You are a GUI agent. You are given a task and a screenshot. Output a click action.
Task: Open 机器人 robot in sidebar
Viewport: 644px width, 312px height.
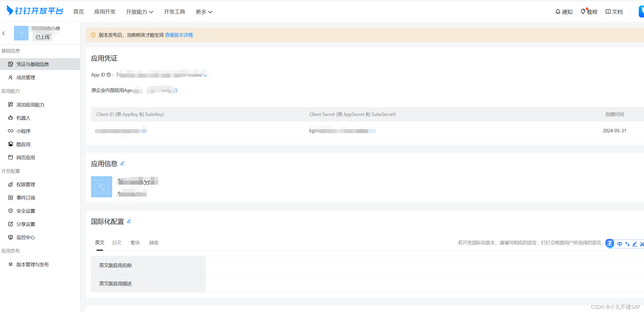(23, 118)
